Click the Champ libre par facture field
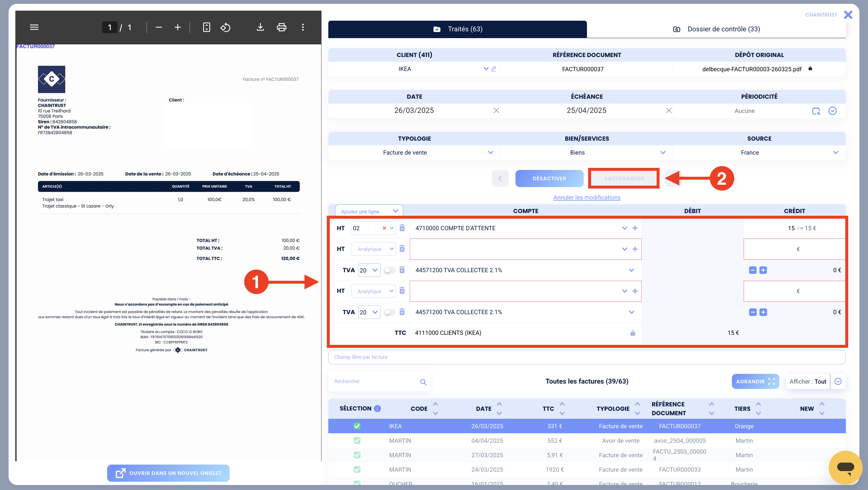This screenshot has width=868, height=490. [587, 357]
